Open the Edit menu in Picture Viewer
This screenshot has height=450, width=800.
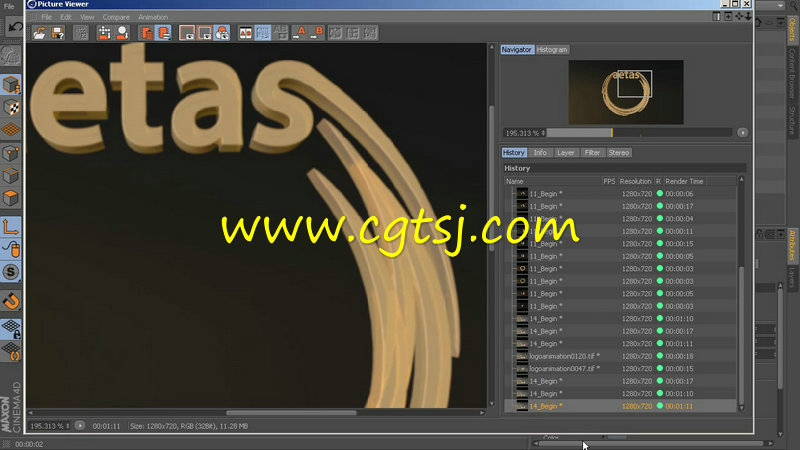coord(66,17)
